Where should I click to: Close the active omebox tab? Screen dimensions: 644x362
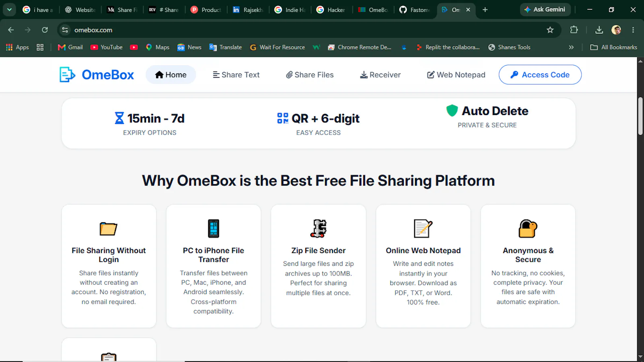(468, 10)
